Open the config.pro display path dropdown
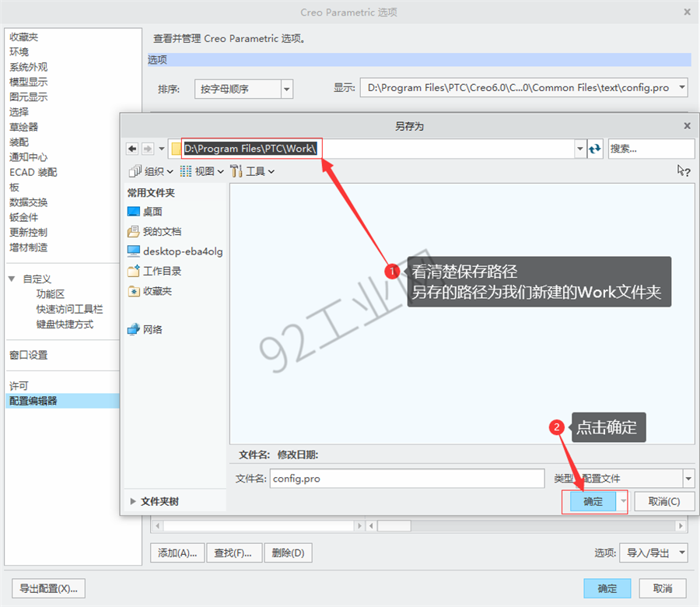This screenshot has width=700, height=607. pyautogui.click(x=681, y=87)
